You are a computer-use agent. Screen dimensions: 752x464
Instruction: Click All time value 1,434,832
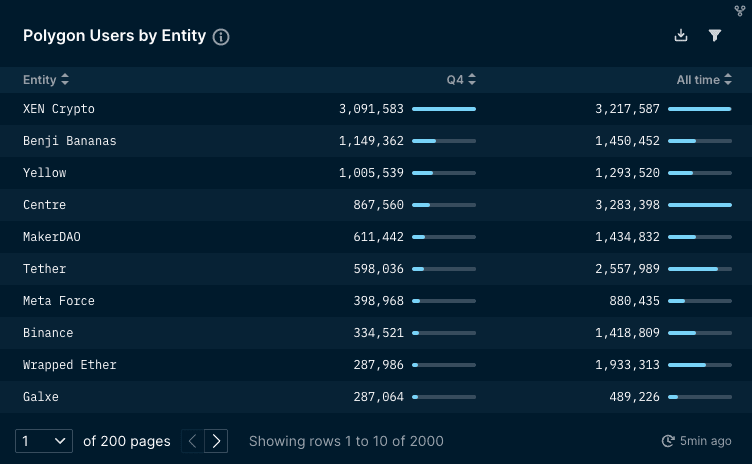[x=627, y=237]
